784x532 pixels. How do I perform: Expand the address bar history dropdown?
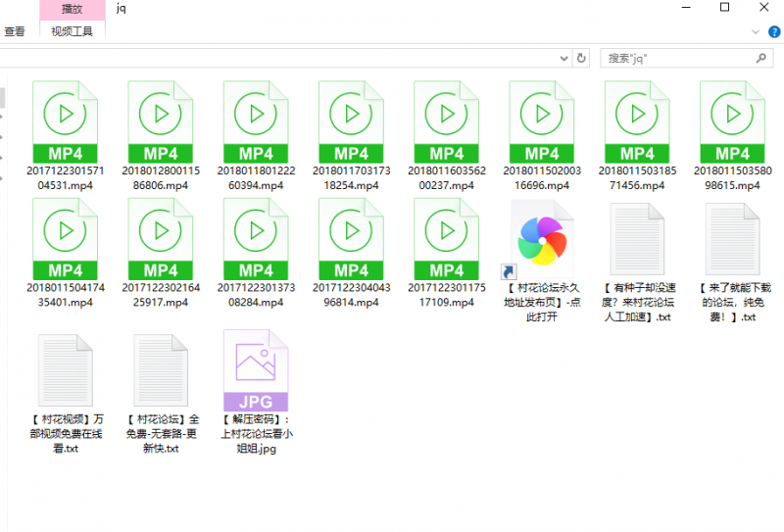pos(563,58)
